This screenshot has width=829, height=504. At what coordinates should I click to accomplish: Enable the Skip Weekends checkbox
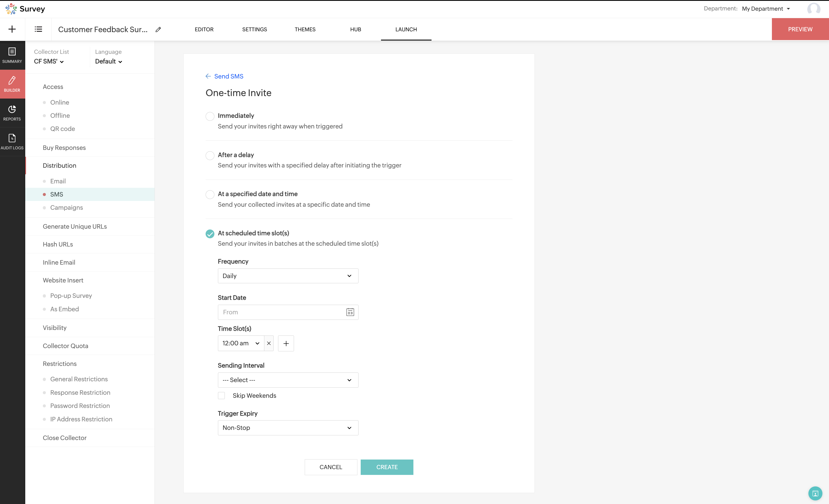click(221, 396)
